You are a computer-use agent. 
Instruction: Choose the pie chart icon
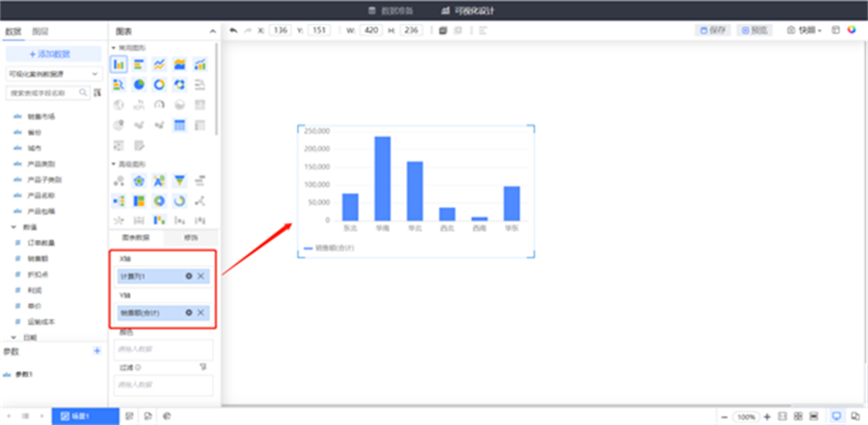139,85
